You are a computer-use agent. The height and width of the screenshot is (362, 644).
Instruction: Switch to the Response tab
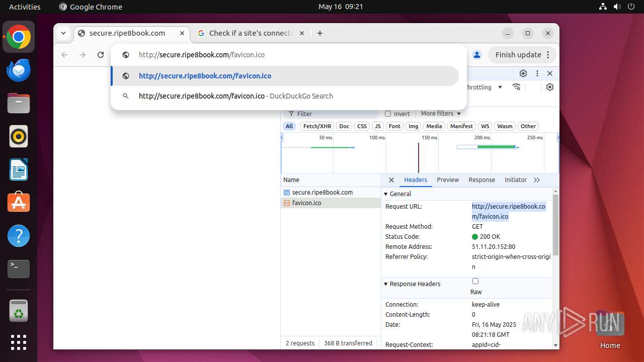click(x=481, y=180)
